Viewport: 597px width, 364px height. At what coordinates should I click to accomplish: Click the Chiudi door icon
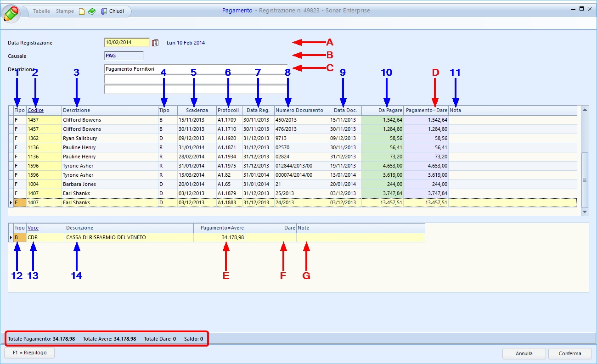pos(104,11)
